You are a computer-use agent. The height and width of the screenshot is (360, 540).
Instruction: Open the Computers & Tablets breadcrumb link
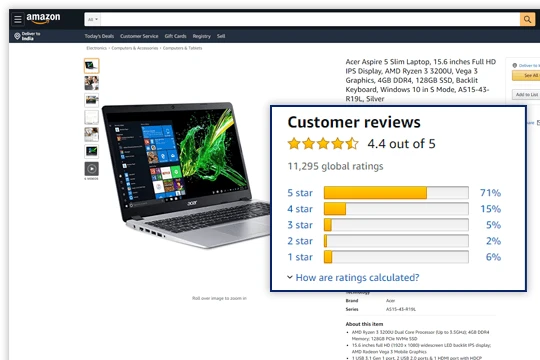click(x=183, y=48)
